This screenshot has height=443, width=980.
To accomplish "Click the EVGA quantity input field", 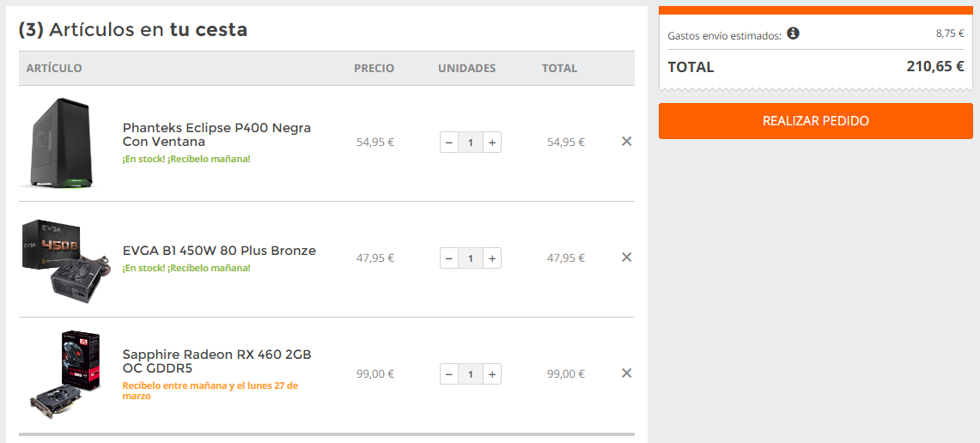I will (x=471, y=258).
